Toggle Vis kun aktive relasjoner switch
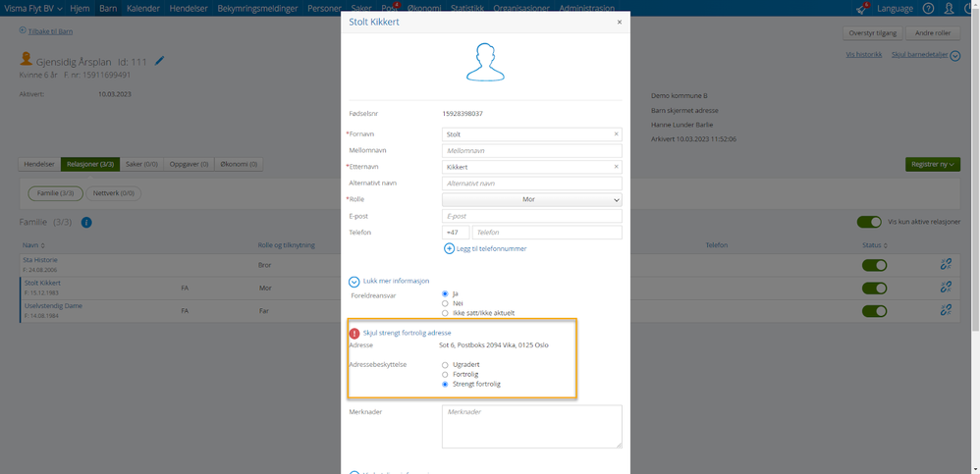 [869, 222]
